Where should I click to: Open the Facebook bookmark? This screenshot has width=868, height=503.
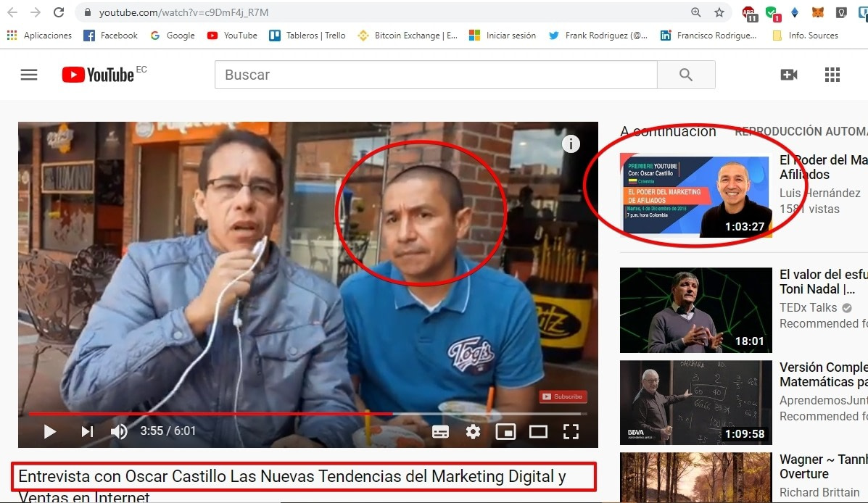coord(111,36)
